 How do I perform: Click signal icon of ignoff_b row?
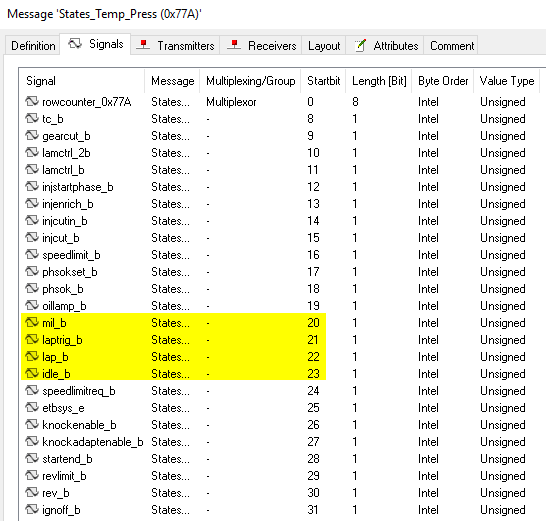tap(32, 510)
